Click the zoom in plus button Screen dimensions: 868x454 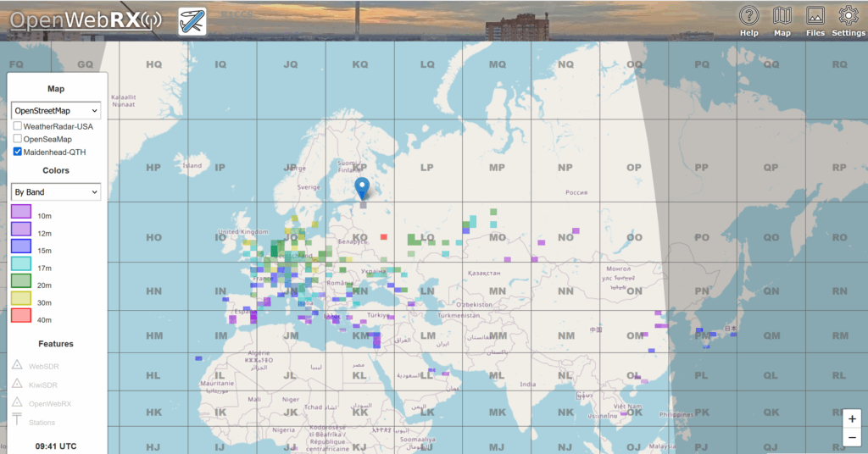852,418
